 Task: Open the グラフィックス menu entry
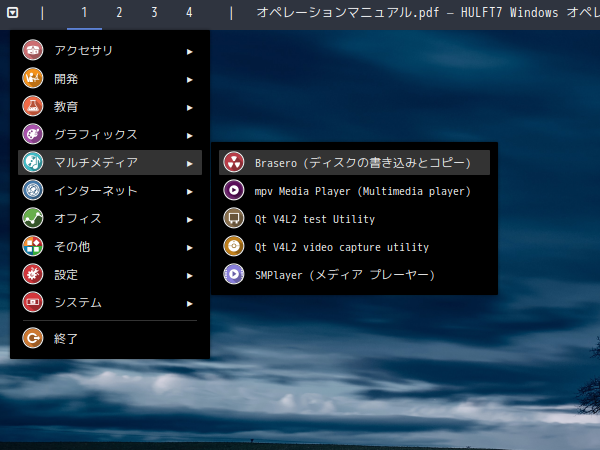tap(110, 134)
